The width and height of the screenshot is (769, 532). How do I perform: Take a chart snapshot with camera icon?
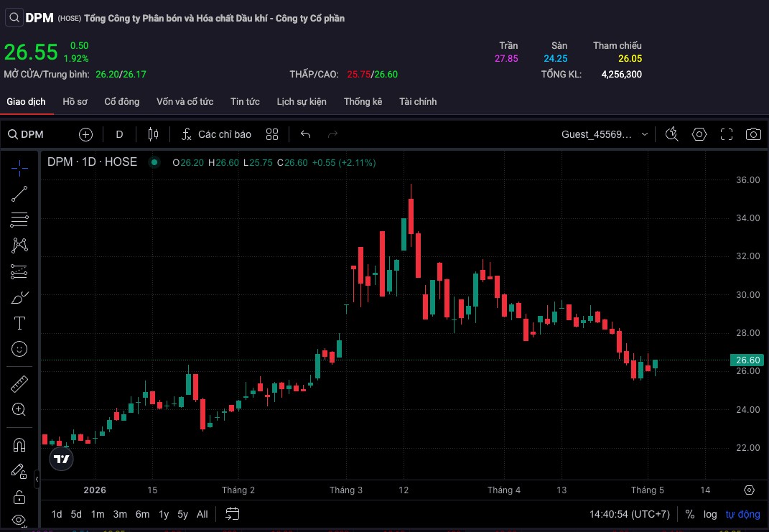pyautogui.click(x=753, y=134)
